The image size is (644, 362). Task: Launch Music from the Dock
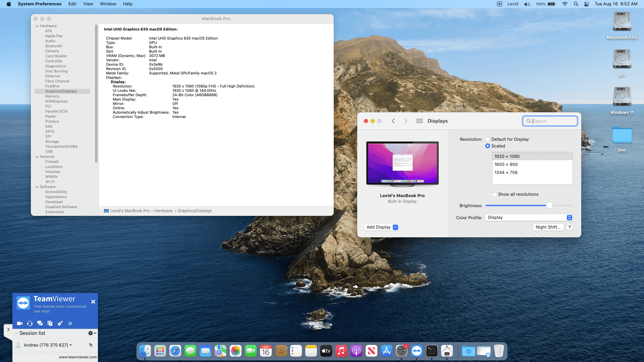(x=341, y=351)
